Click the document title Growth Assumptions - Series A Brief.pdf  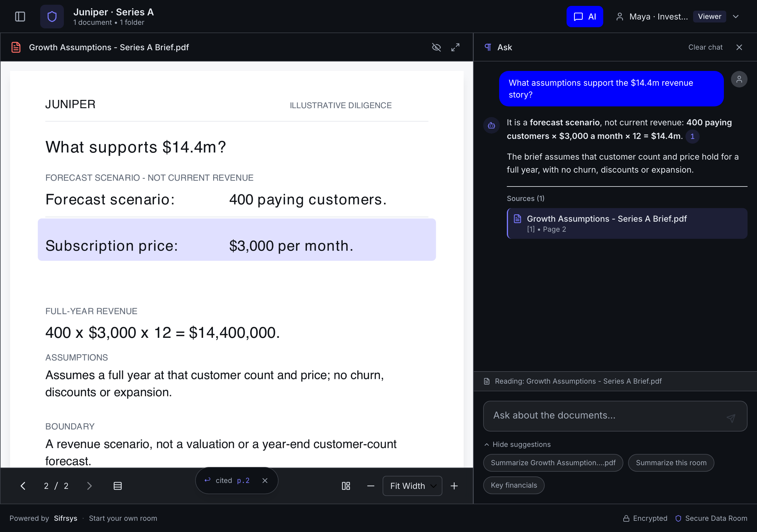(109, 47)
